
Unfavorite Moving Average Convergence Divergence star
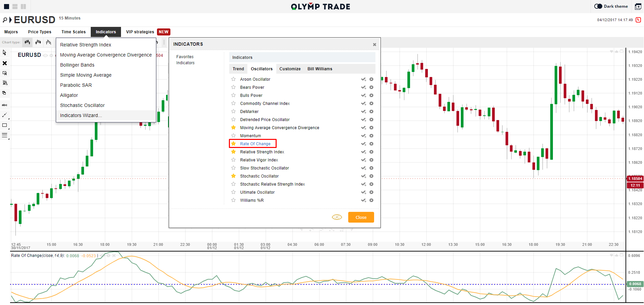click(x=233, y=128)
